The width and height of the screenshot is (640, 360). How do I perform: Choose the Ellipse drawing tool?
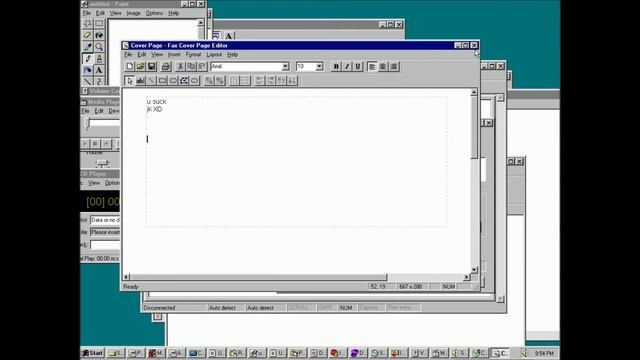195,81
